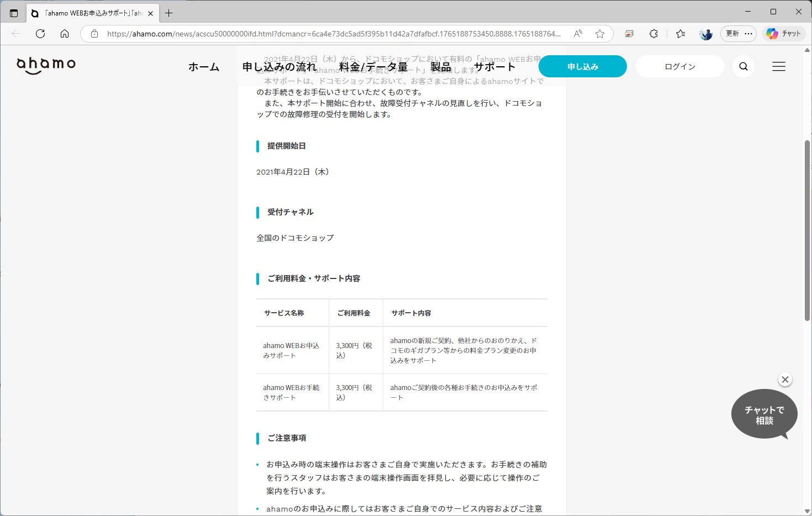Screen dimensions: 812x516
Task: Open サポート navigation item
Action: click(x=494, y=67)
